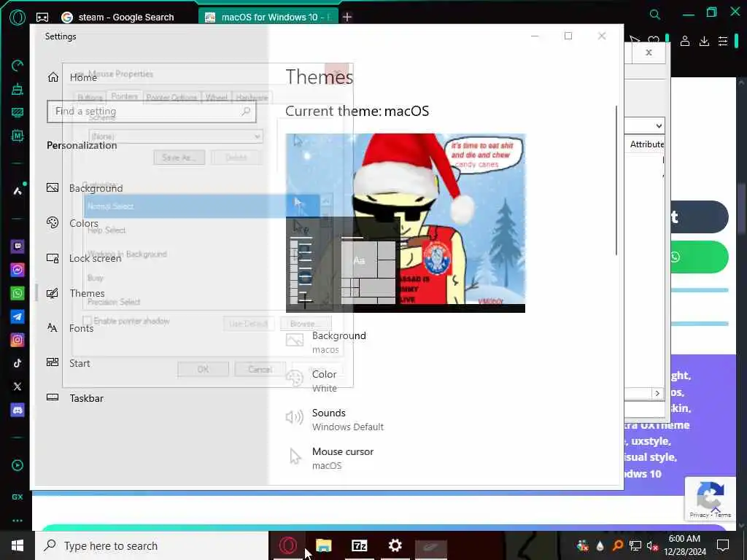Viewport: 747px width, 560px height.
Task: Open Opera downloads icon
Action: (704, 42)
